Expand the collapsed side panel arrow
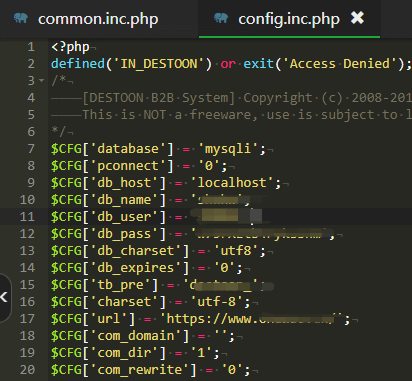Image resolution: width=412 pixels, height=381 pixels. click(4, 297)
